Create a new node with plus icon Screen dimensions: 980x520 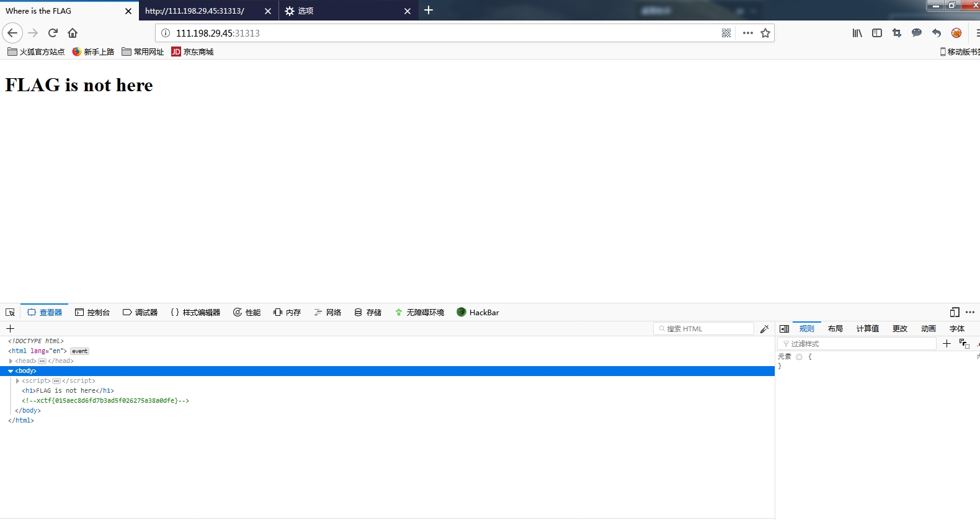pos(10,329)
